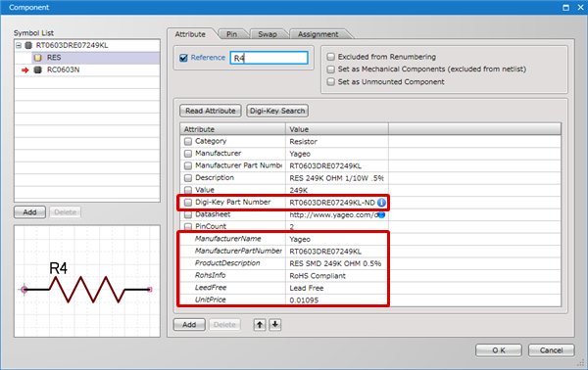The width and height of the screenshot is (588, 370).
Task: Click the RES 249K OHM 1/10W description cell
Action: point(337,178)
